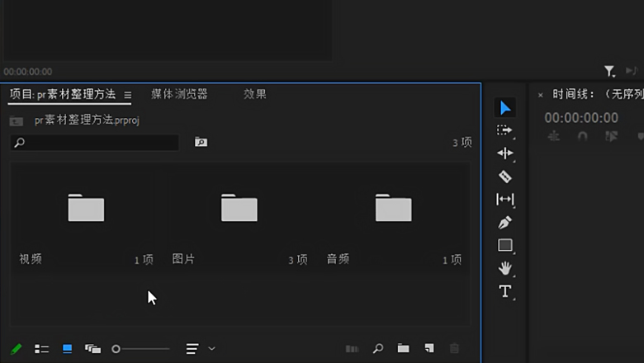Click pr素材整理方法.prproj project file name
The image size is (644, 363).
click(x=87, y=120)
